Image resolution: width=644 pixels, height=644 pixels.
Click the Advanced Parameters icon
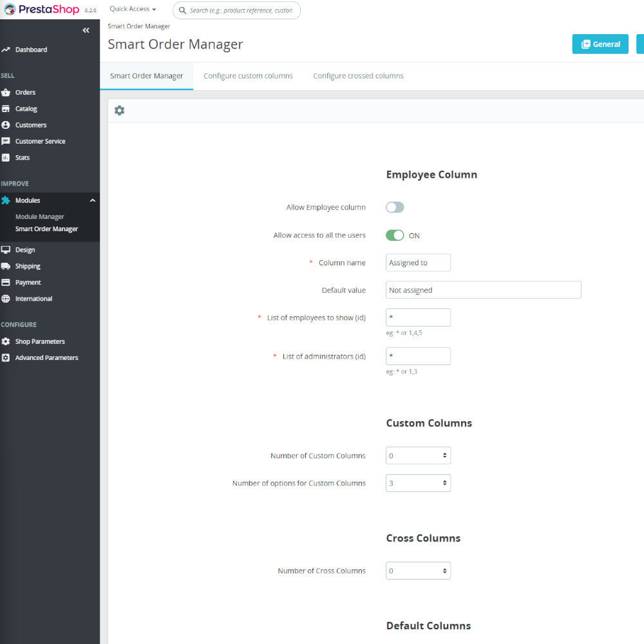[6, 357]
